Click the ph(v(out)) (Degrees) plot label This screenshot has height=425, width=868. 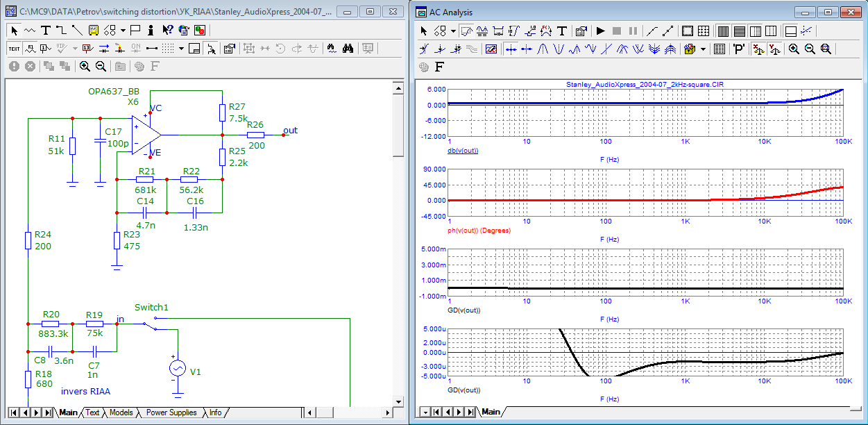tap(479, 230)
